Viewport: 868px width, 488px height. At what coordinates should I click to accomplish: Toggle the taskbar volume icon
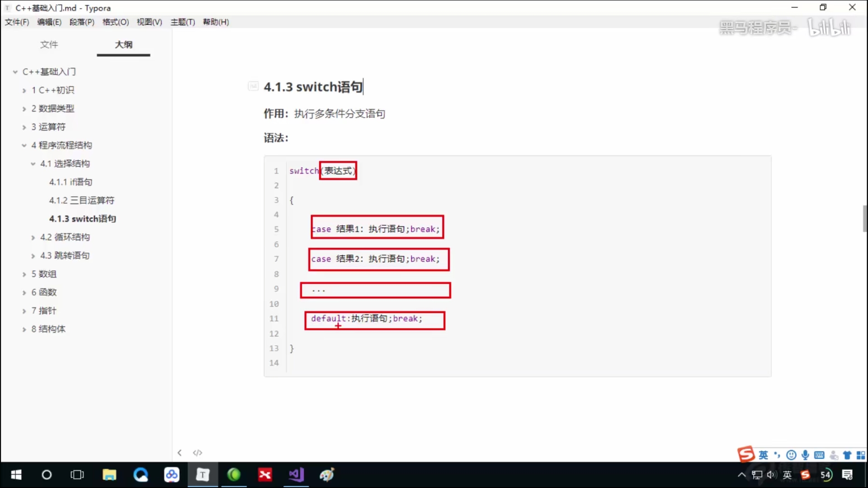click(x=771, y=474)
